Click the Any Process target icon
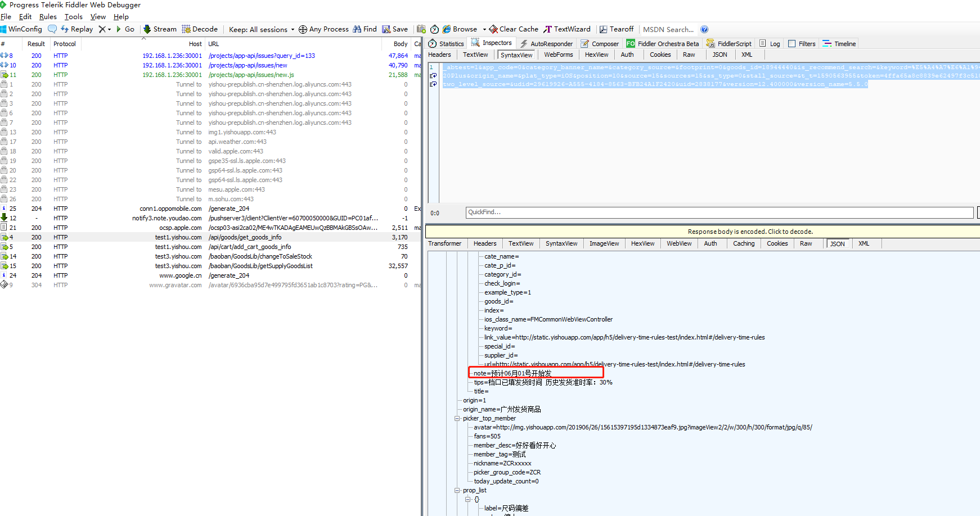 click(x=303, y=29)
